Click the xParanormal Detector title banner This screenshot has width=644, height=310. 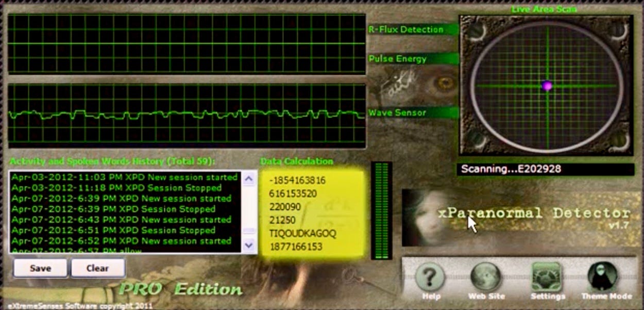(534, 213)
